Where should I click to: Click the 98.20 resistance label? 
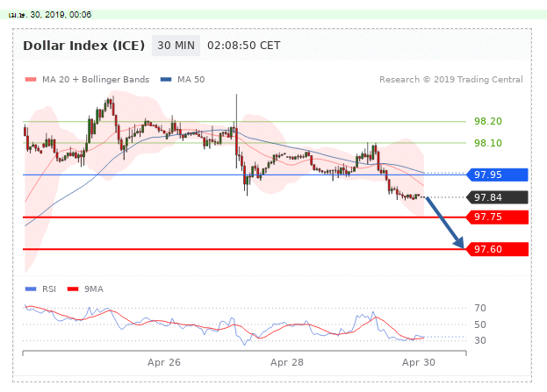point(487,121)
